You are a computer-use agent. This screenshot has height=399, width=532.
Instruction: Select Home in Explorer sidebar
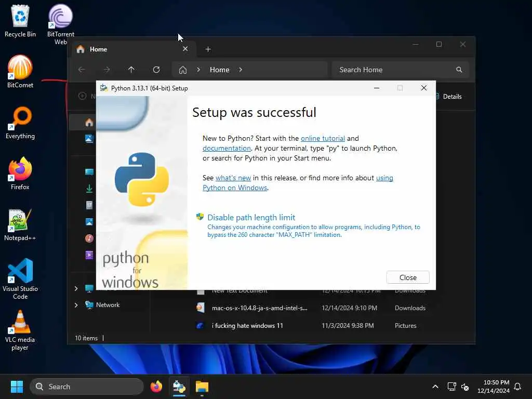click(89, 123)
